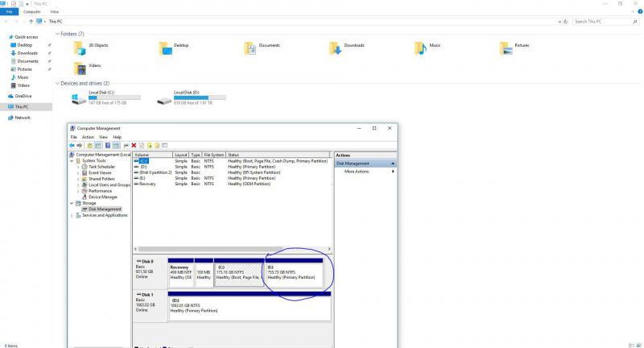Image resolution: width=644 pixels, height=348 pixels.
Task: Click the blue Help icon in toolbar
Action: [106, 145]
